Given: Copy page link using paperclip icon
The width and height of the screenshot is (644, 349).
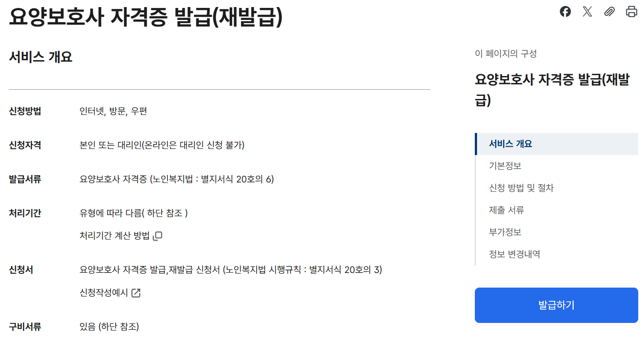Looking at the screenshot, I should click(610, 11).
